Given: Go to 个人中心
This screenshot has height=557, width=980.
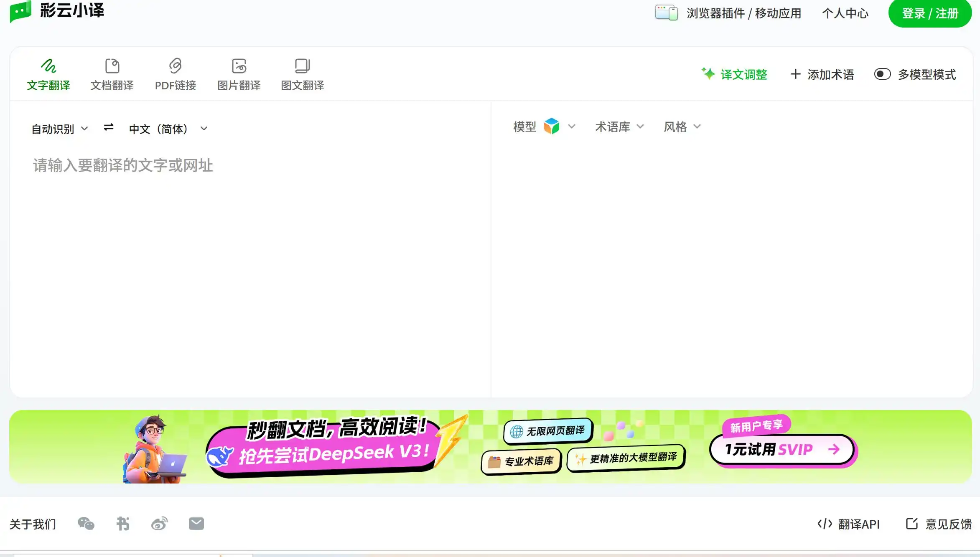Looking at the screenshot, I should click(x=845, y=13).
